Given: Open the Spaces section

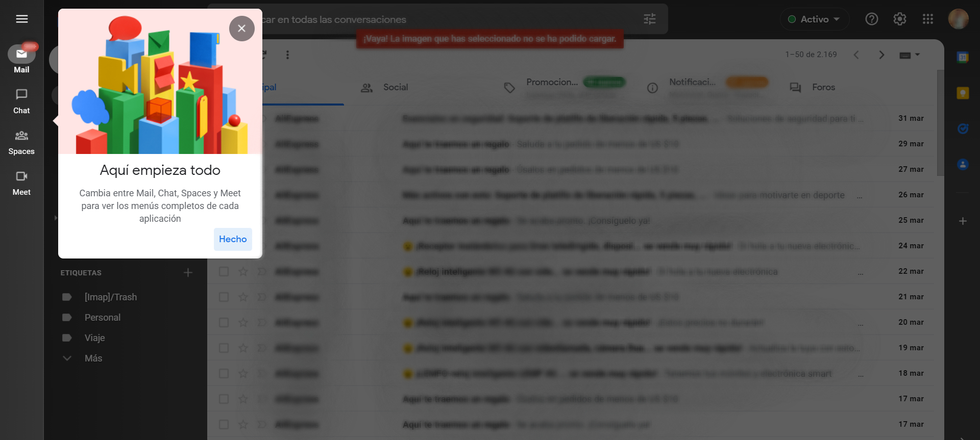Looking at the screenshot, I should tap(21, 142).
